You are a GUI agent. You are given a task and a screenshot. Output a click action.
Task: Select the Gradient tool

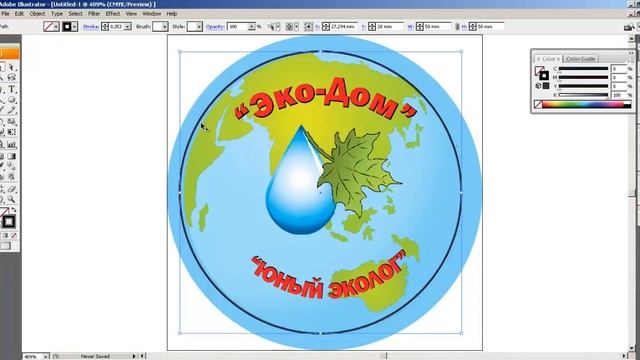point(11,156)
